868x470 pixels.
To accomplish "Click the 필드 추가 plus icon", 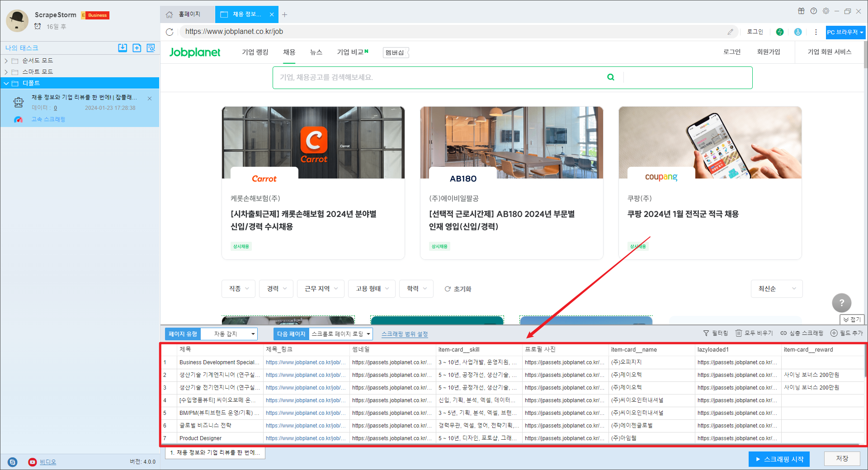I will click(x=834, y=333).
